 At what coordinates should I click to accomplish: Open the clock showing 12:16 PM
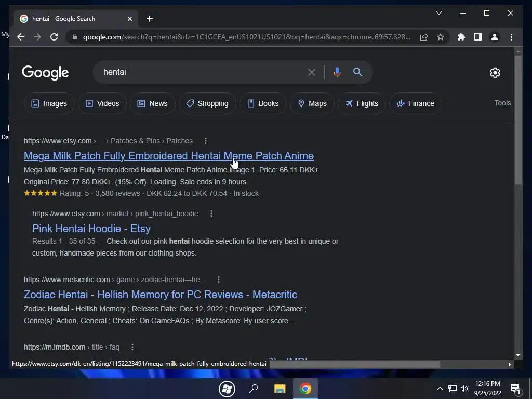click(x=487, y=389)
